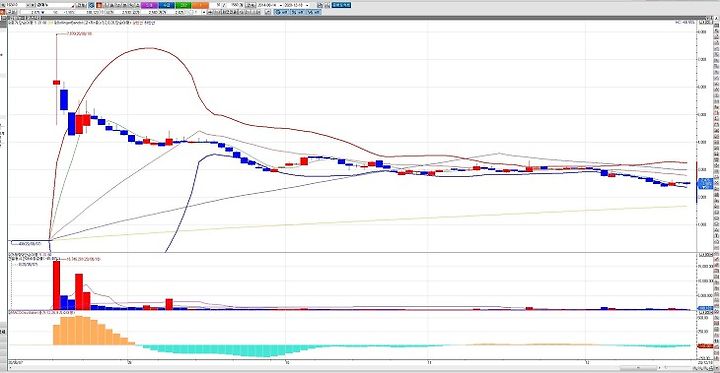The image size is (720, 373).
Task: Click the stock name search field
Action: tap(54, 5)
